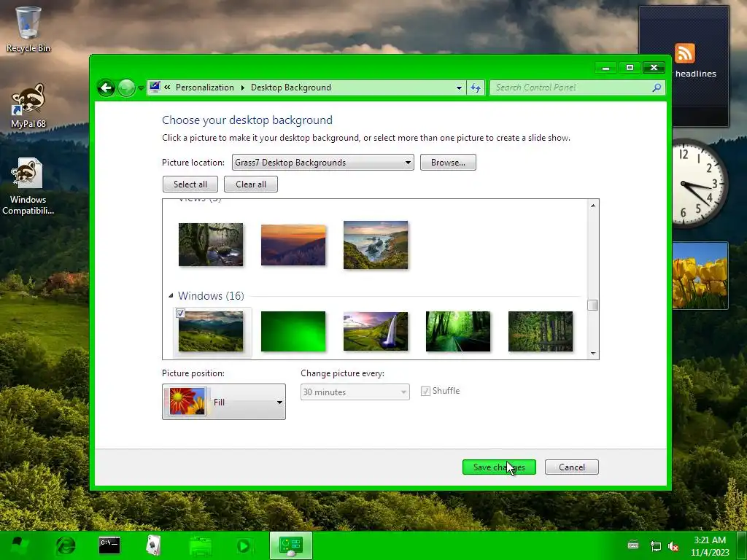The image size is (747, 560).
Task: Open the Start menu button
Action: click(x=18, y=545)
